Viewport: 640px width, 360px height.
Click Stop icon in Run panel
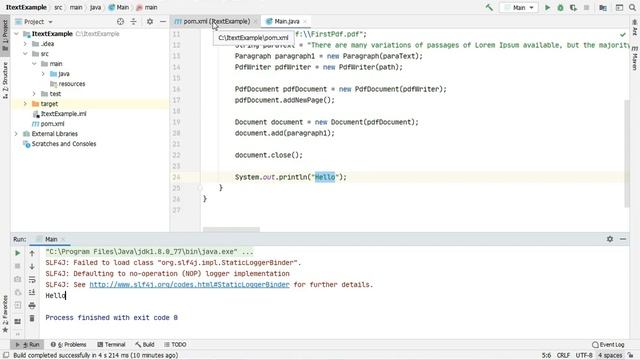coord(18,266)
